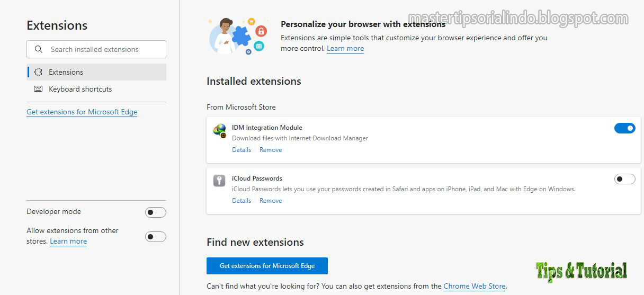Open Keyboard shortcuts page
This screenshot has width=644, height=295.
pos(80,89)
